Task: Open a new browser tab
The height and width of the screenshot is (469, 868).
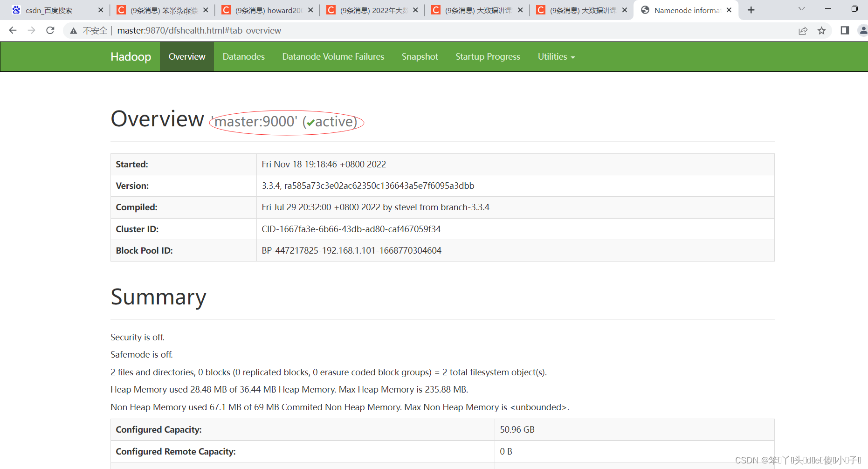Action: (751, 9)
